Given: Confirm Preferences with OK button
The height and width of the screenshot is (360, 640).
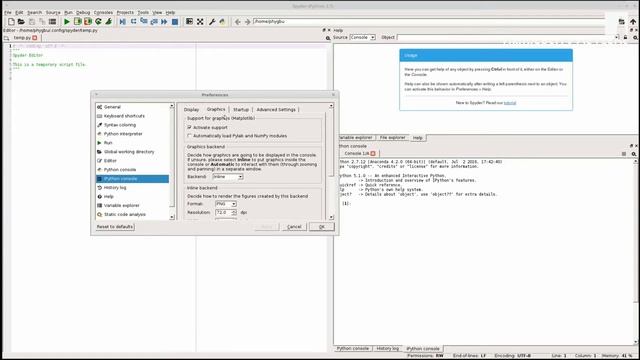Looking at the screenshot, I should (x=322, y=227).
